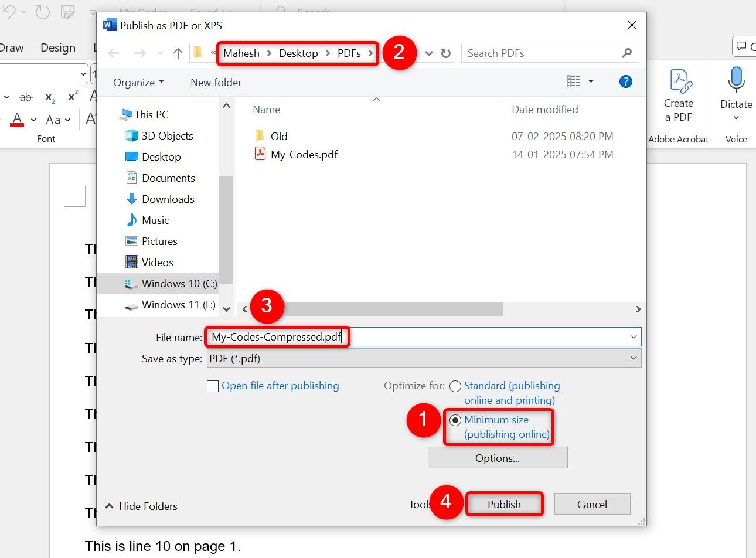Check Open file after publishing
The height and width of the screenshot is (558, 756).
pyautogui.click(x=213, y=386)
